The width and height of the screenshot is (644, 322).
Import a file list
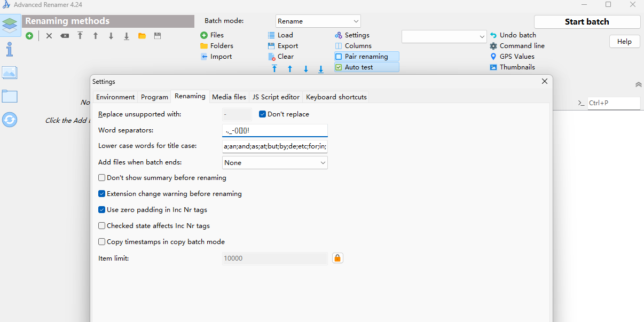pos(216,56)
